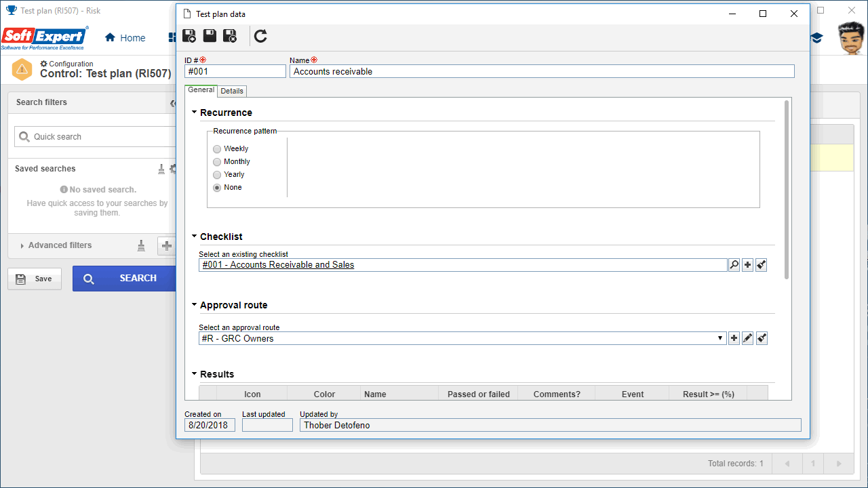The image size is (868, 488).
Task: Click the Save and new toolbar icon
Action: pyautogui.click(x=190, y=36)
